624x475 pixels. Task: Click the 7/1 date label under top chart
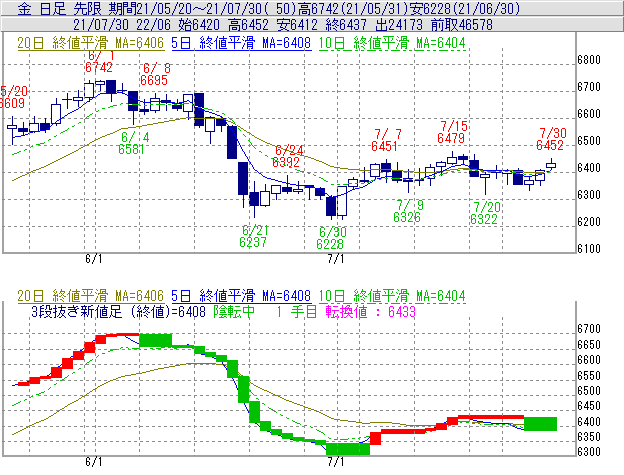[336, 259]
